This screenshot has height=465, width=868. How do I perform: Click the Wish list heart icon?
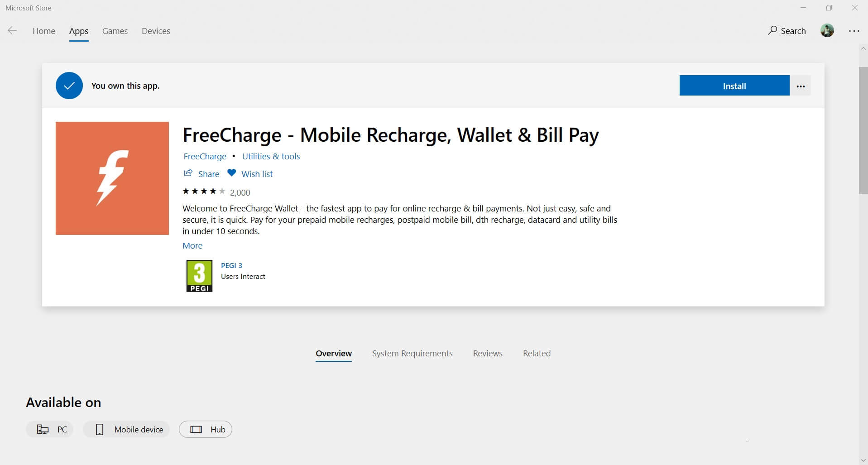tap(231, 173)
